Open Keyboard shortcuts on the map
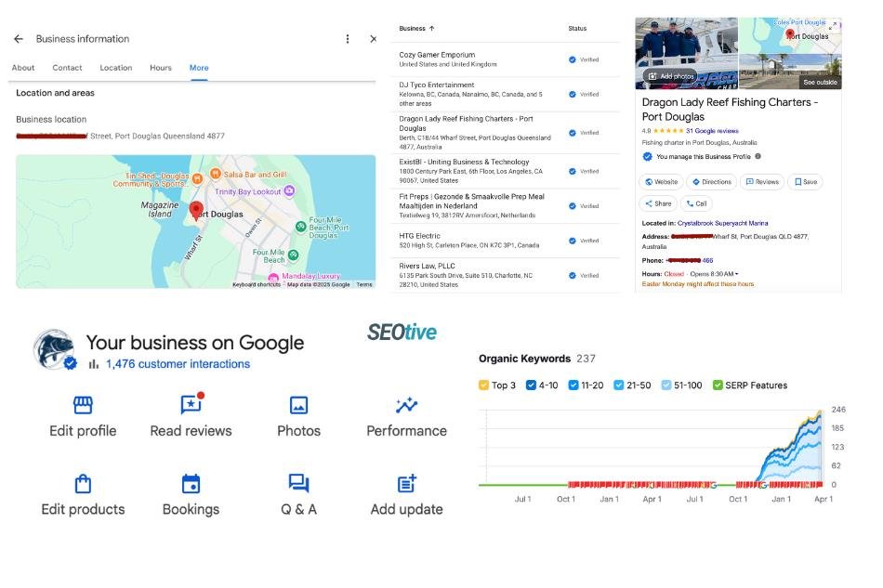This screenshot has width=883, height=588. [x=257, y=285]
